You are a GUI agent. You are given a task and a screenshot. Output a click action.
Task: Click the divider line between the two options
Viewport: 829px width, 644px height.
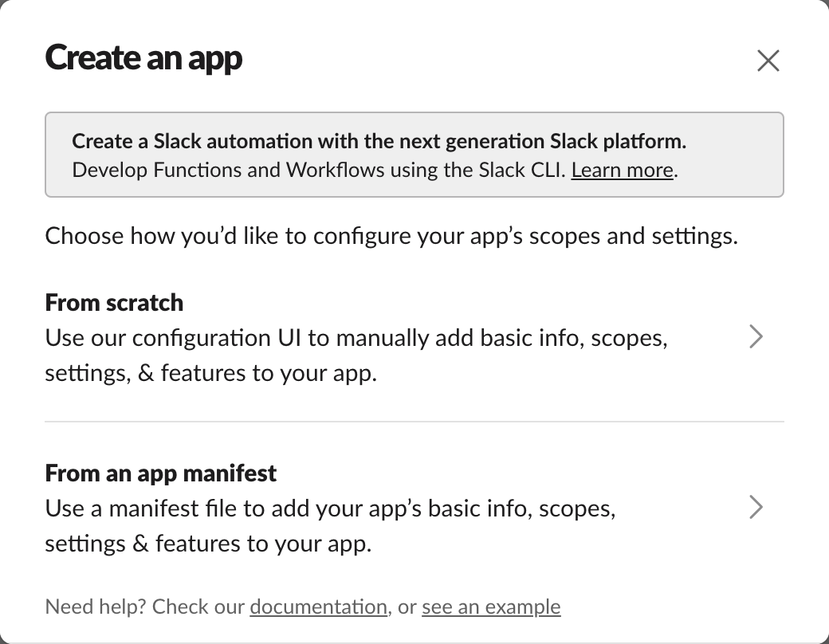(414, 421)
